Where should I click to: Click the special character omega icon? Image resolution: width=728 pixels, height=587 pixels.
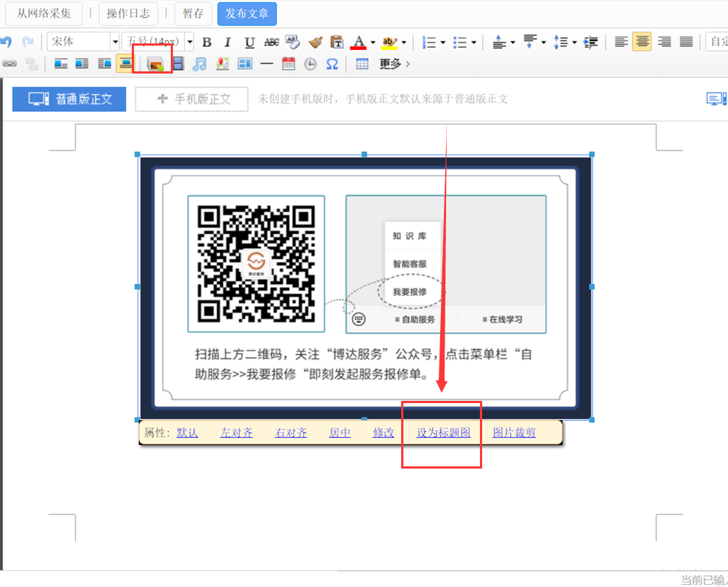(x=332, y=64)
